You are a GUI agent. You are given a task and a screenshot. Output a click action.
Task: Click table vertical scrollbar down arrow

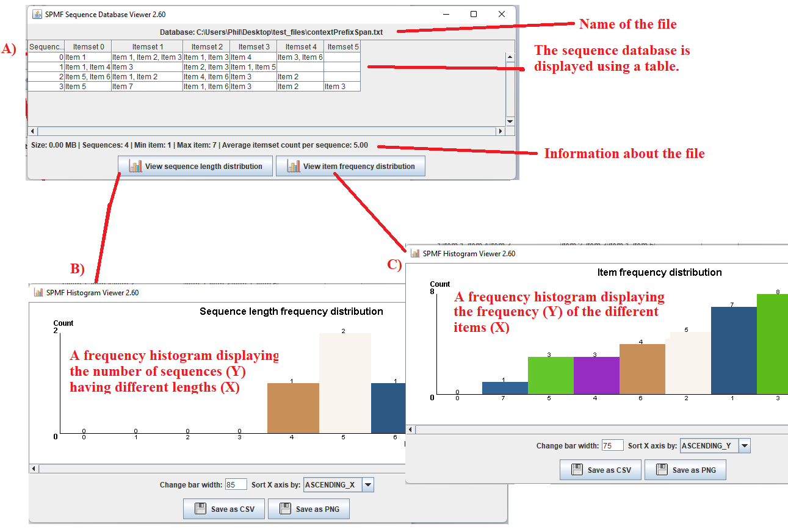[x=510, y=121]
